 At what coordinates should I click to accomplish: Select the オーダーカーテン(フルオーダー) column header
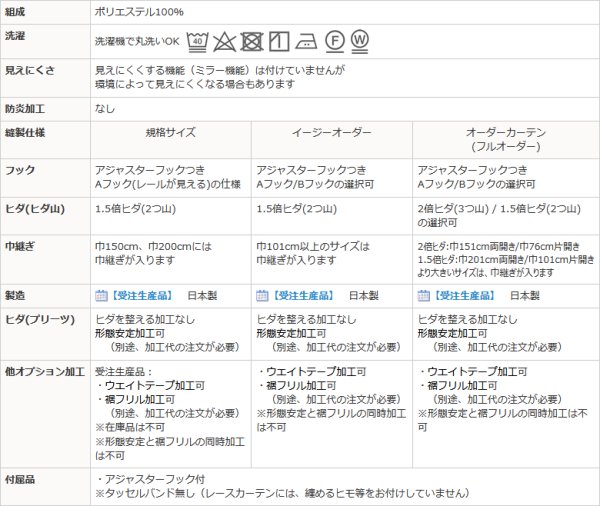pyautogui.click(x=504, y=139)
